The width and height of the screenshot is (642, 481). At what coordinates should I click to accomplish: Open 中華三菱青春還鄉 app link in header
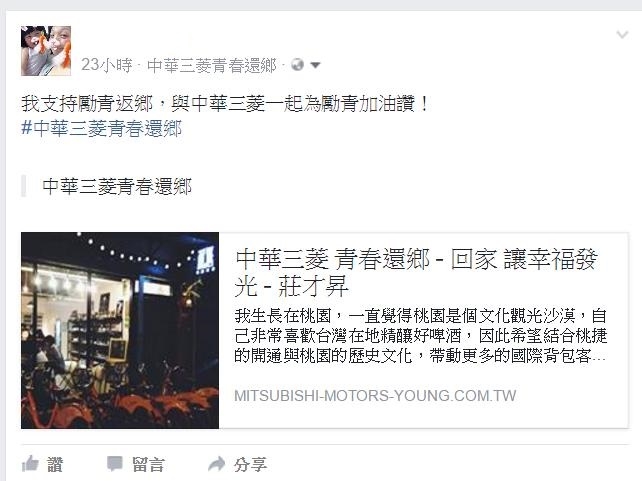[212, 65]
